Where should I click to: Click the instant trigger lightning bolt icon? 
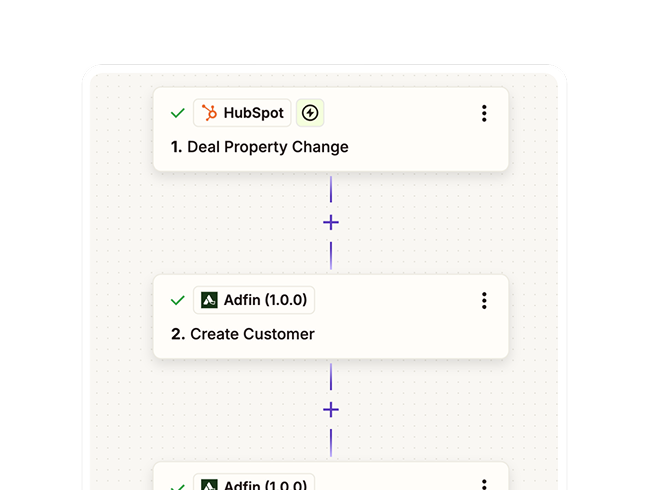pyautogui.click(x=310, y=113)
